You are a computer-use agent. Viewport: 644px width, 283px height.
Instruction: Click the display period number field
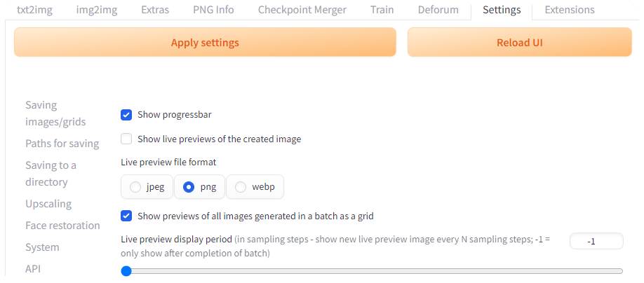pyautogui.click(x=596, y=241)
